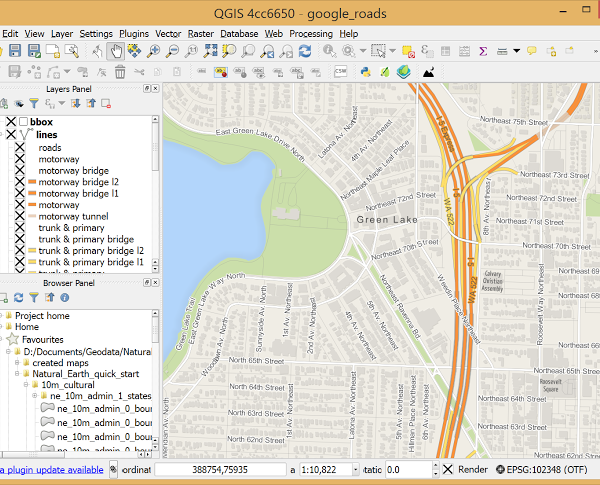Expand the created maps folder

(17, 362)
